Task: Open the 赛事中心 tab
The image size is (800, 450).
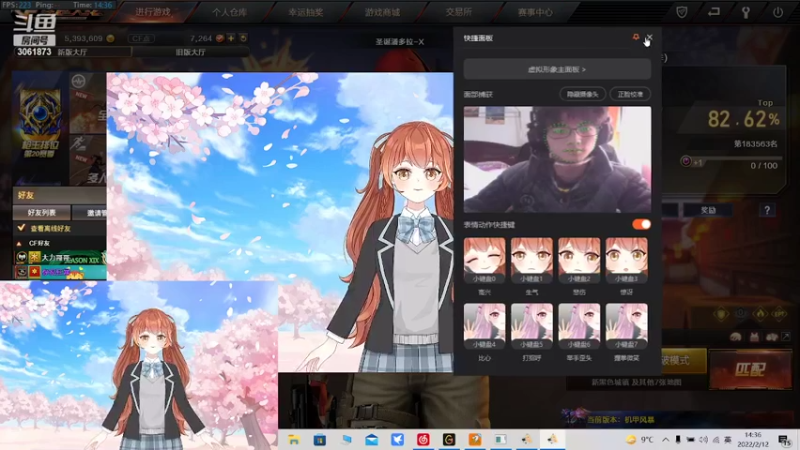Action: pyautogui.click(x=535, y=12)
